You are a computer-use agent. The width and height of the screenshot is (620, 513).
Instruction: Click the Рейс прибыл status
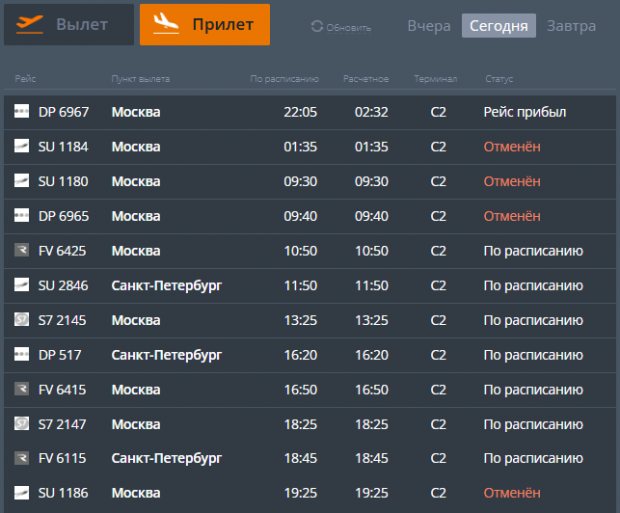pos(525,112)
